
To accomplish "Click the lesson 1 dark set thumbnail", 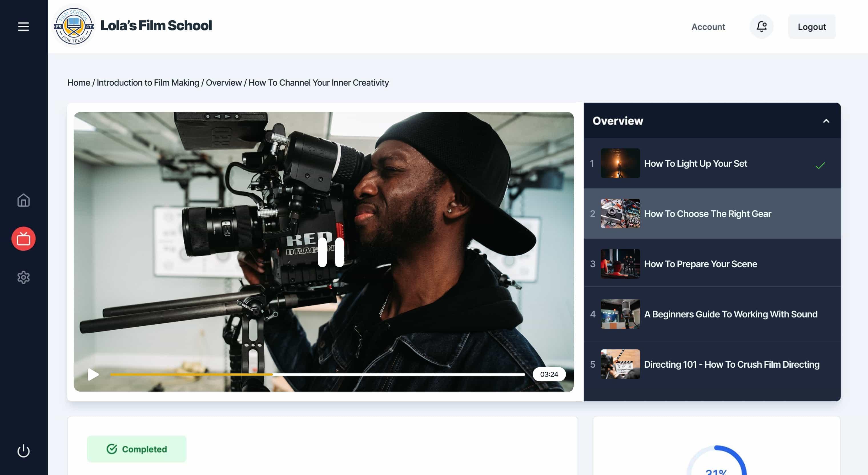I will click(x=620, y=163).
